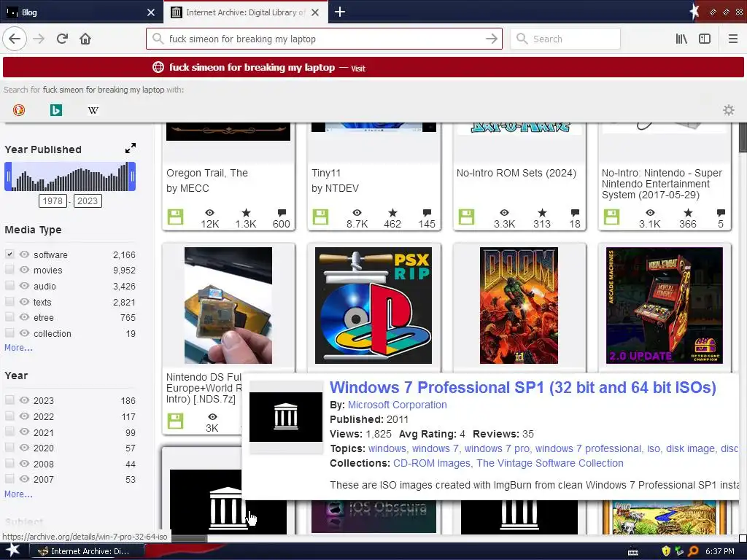
Task: Open the Library bookshelf icon
Action: coord(681,39)
